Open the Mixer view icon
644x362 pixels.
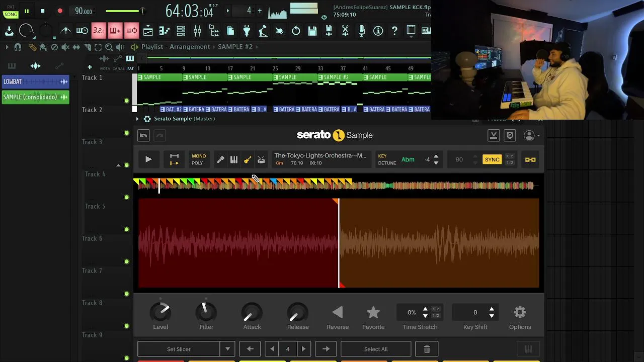pos(197,31)
